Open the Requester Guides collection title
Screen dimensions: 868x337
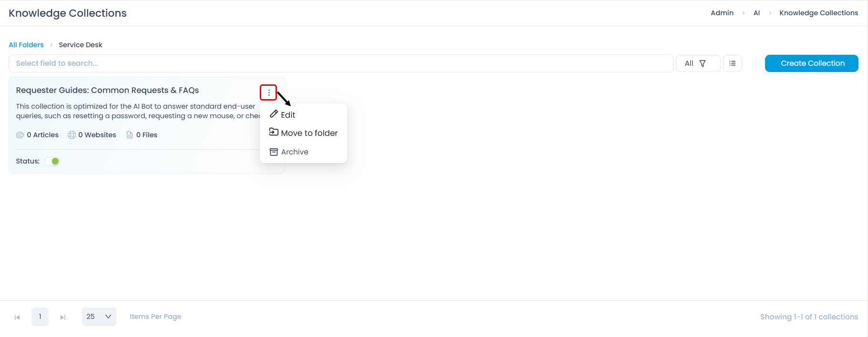point(107,90)
